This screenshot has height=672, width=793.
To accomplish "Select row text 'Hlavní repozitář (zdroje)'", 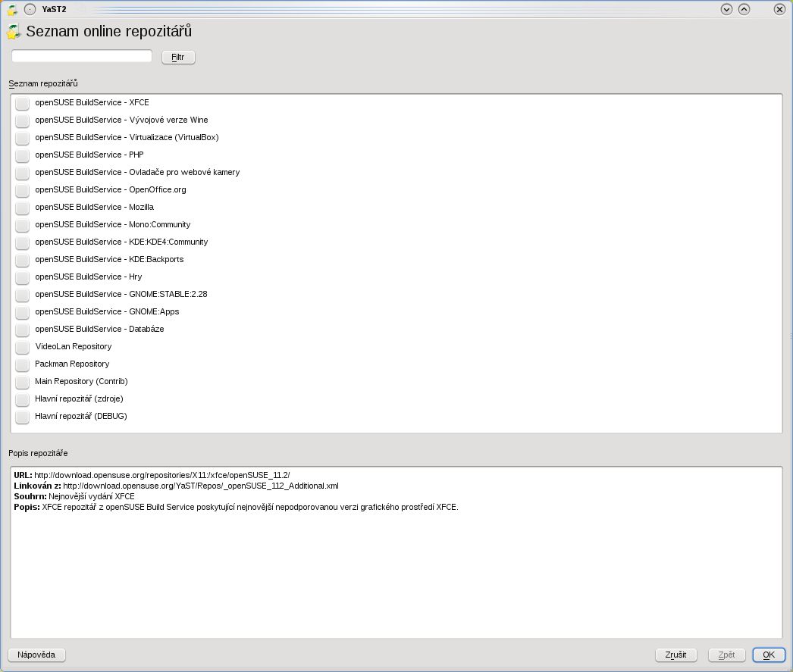I will point(79,399).
